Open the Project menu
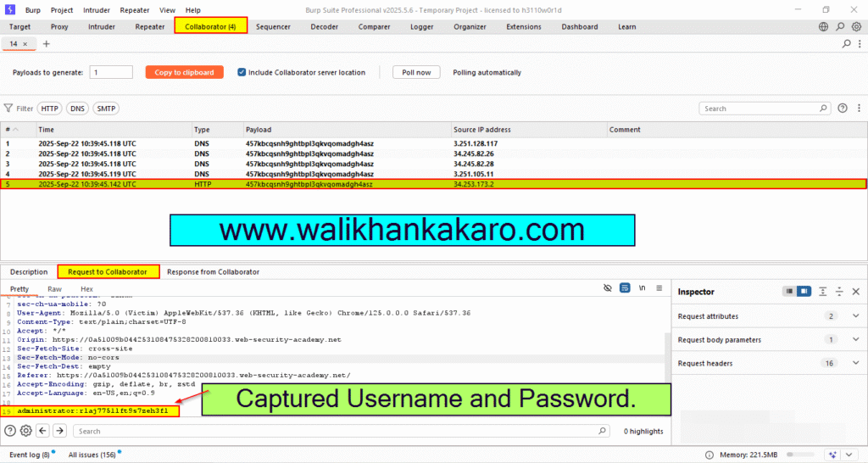 [x=61, y=10]
